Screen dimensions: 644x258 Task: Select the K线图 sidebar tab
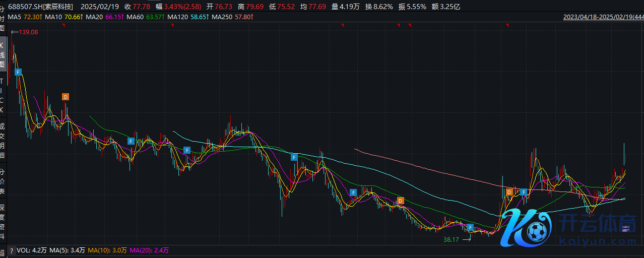[x=3, y=54]
